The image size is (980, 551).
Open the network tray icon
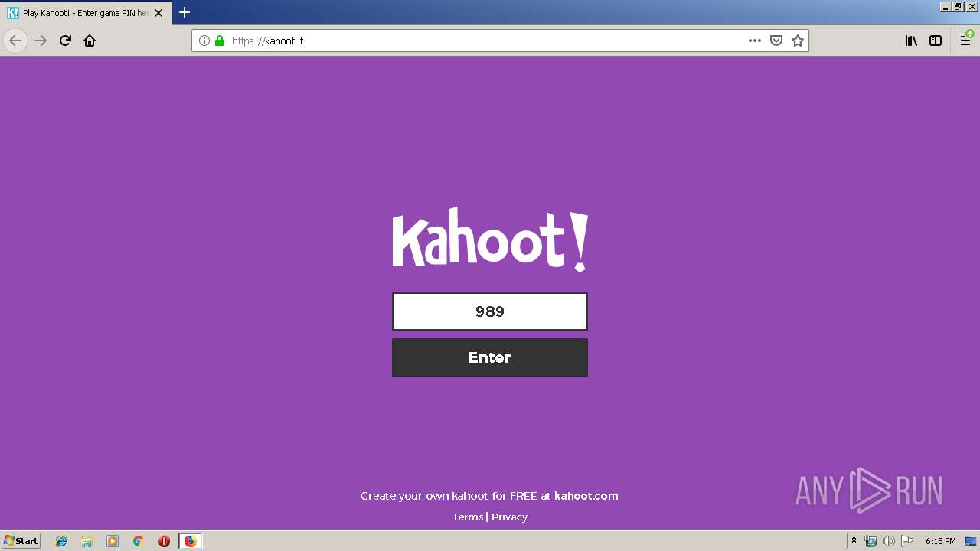(871, 541)
